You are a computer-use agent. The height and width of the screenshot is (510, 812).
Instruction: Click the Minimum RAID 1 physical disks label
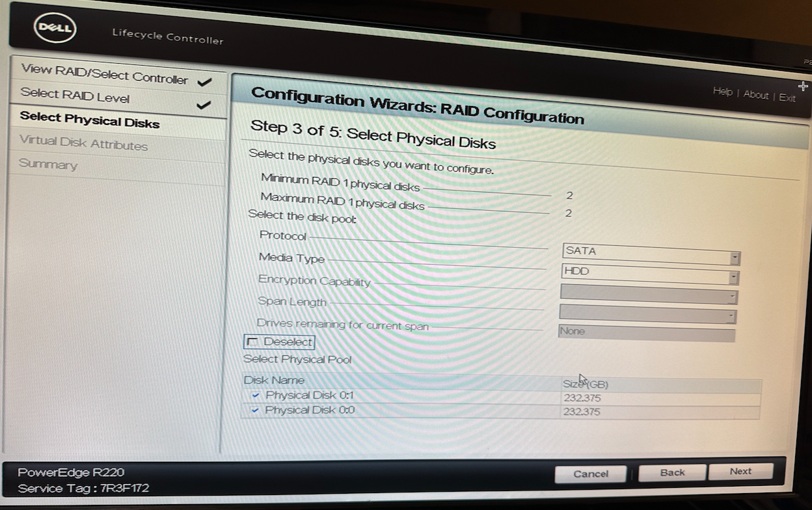(340, 181)
